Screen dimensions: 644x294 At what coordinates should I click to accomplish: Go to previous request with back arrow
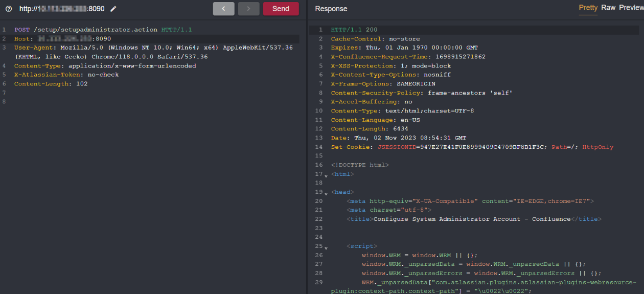[x=223, y=9]
